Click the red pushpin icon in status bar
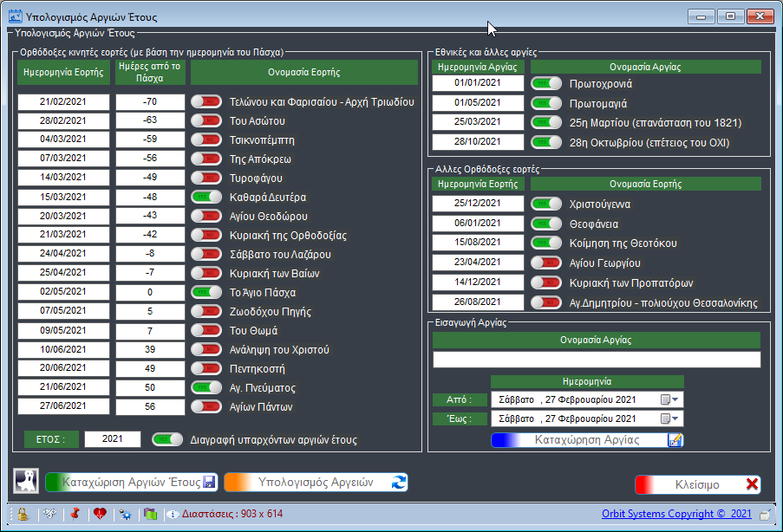The width and height of the screenshot is (783, 532). 75,514
